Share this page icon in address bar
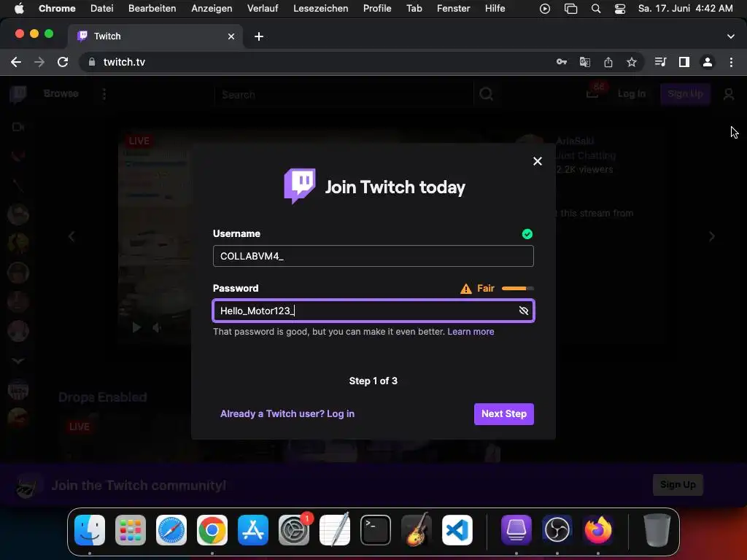Screen dimensions: 747x560 [608, 62]
